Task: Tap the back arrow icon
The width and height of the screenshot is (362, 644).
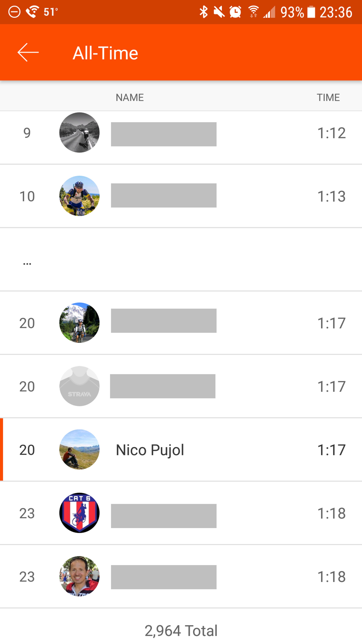Action: click(28, 52)
